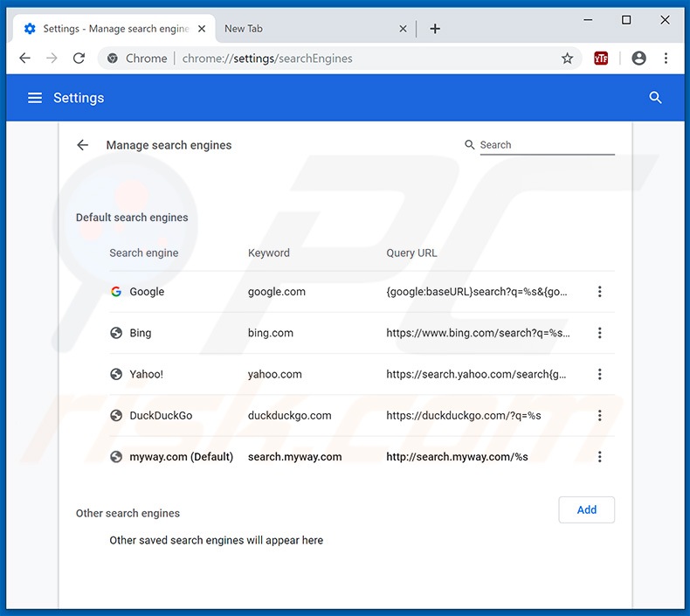Viewport: 690px width, 616px height.
Task: Close the New Tab tab
Action: pos(403,29)
